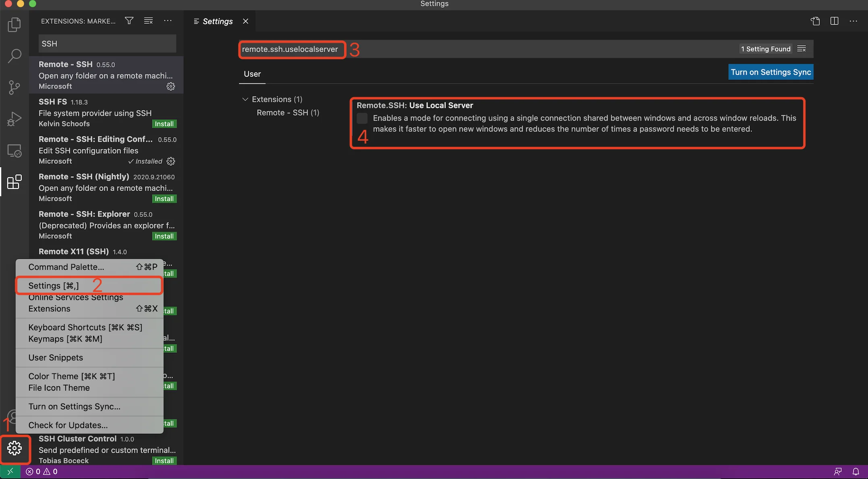Switch to the User tab in Settings
Viewport: 868px width, 479px height.
(252, 74)
